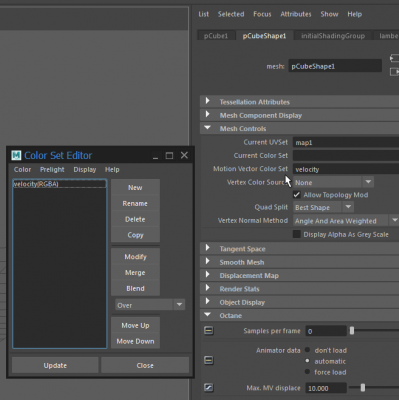The width and height of the screenshot is (399, 400).
Task: Click the Maya logo in Color Set Editor
Action: 16,155
